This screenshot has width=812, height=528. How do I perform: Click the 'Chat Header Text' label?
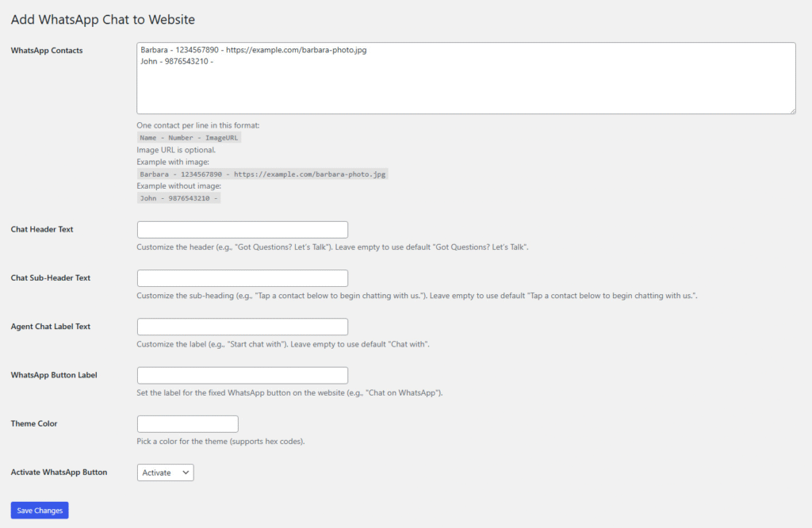[x=42, y=229]
